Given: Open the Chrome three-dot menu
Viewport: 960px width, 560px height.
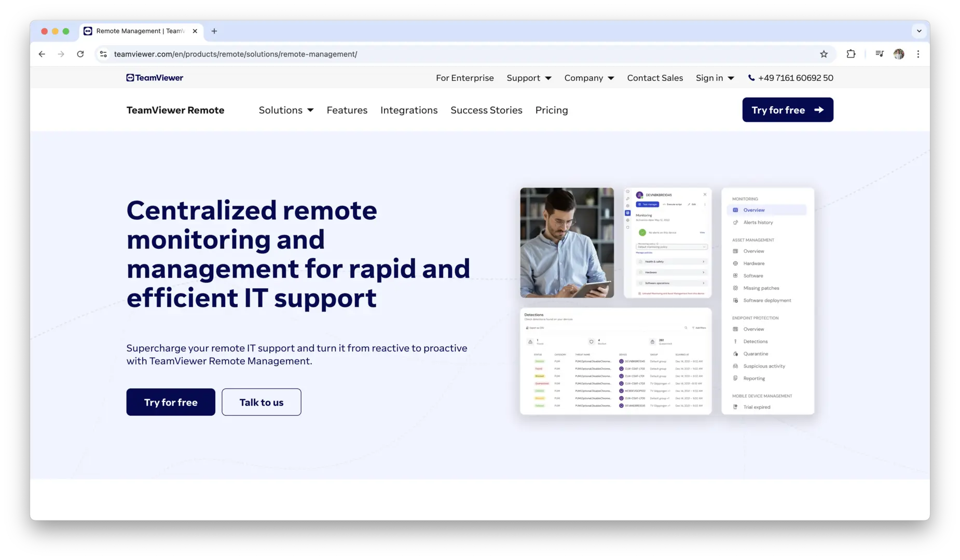Looking at the screenshot, I should (x=918, y=54).
